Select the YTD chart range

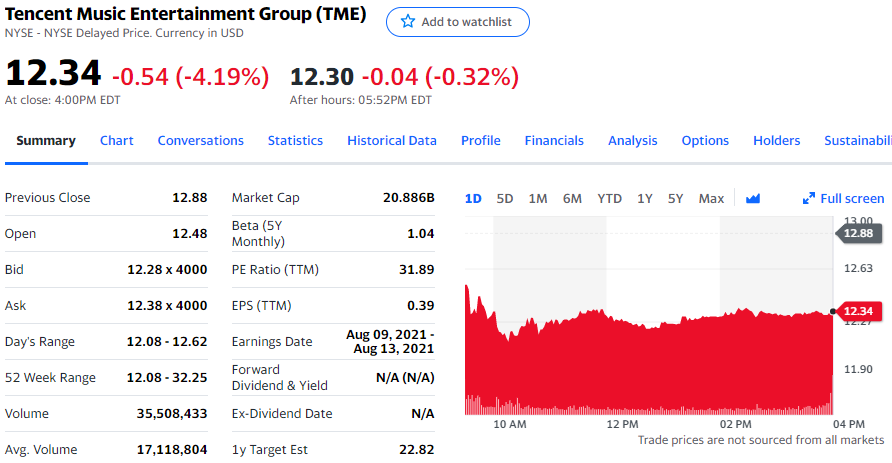coord(609,199)
